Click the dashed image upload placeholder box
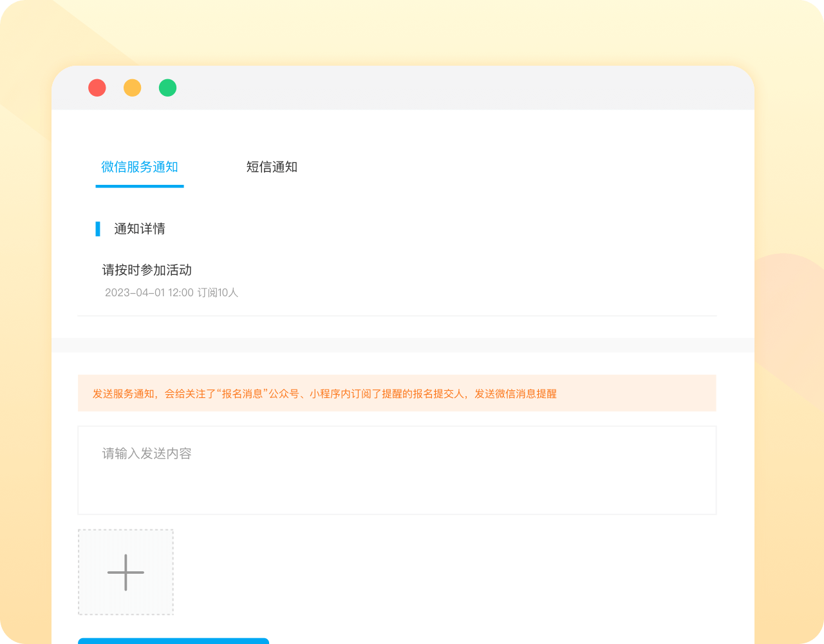 (125, 572)
